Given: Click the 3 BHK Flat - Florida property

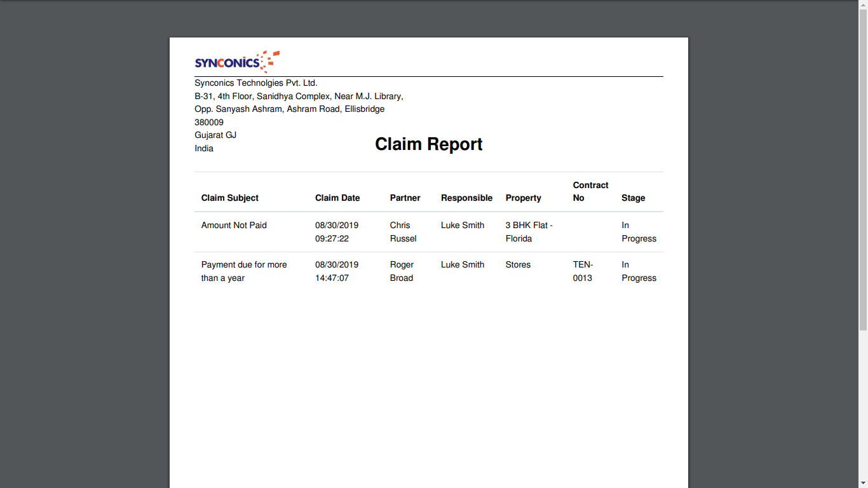Looking at the screenshot, I should (529, 232).
